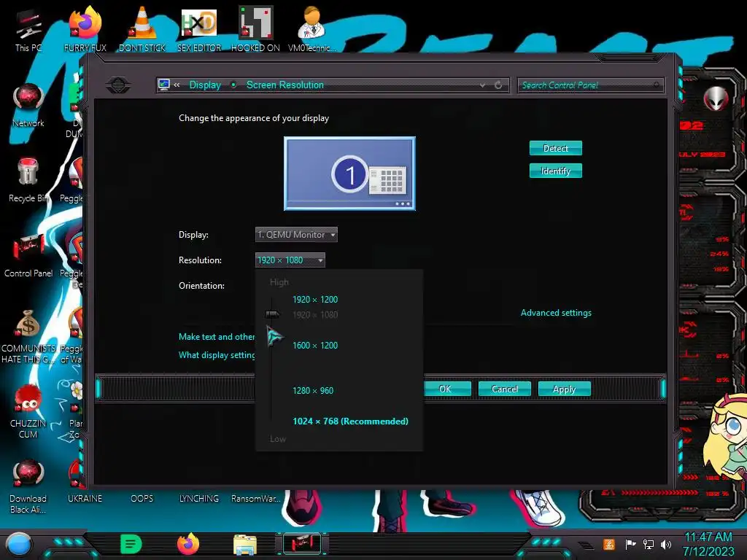Click the Search Control Panel field
Viewport: 747px width, 560px height.
tap(589, 85)
